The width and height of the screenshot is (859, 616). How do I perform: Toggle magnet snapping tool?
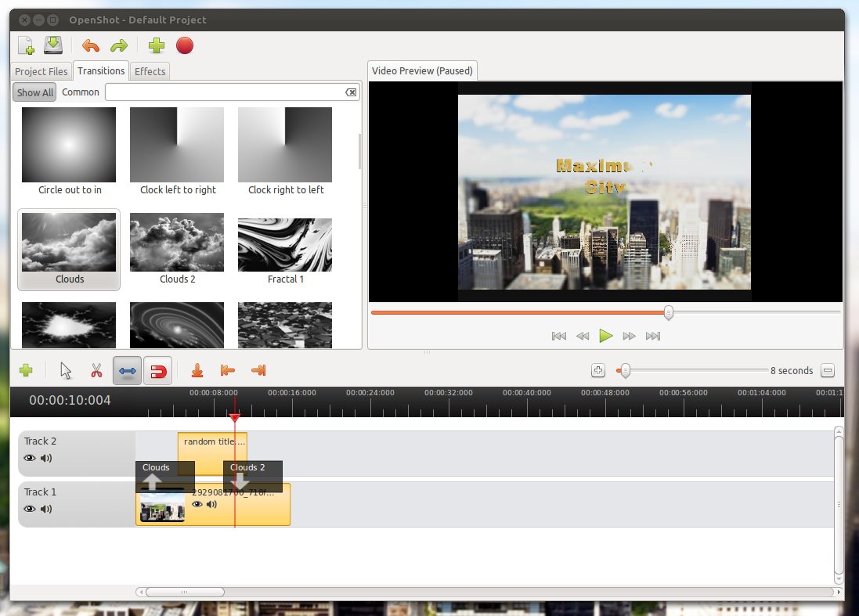point(157,371)
